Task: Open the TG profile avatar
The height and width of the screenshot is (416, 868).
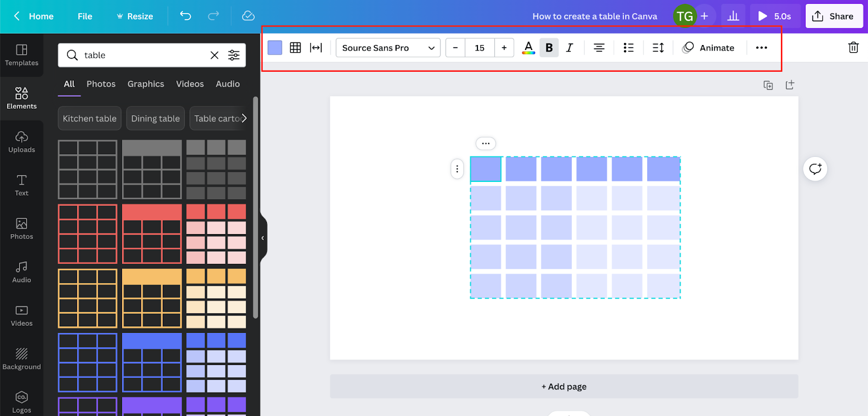Action: (685, 16)
